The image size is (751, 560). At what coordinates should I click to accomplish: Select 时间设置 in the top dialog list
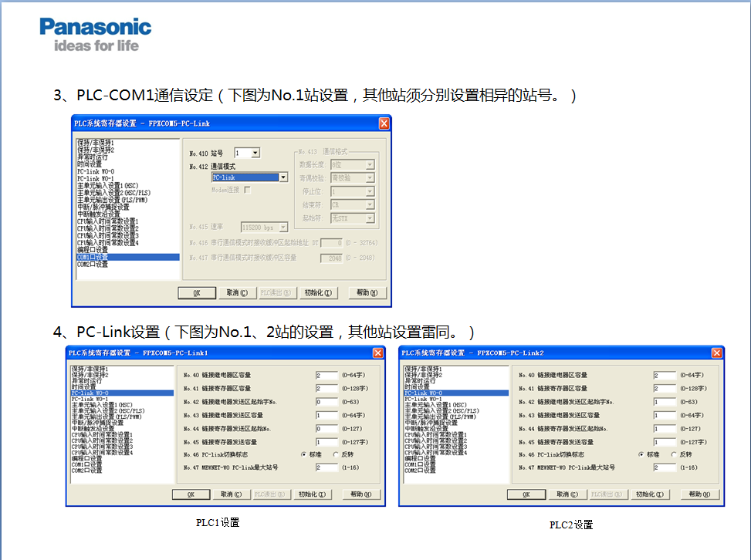90,164
